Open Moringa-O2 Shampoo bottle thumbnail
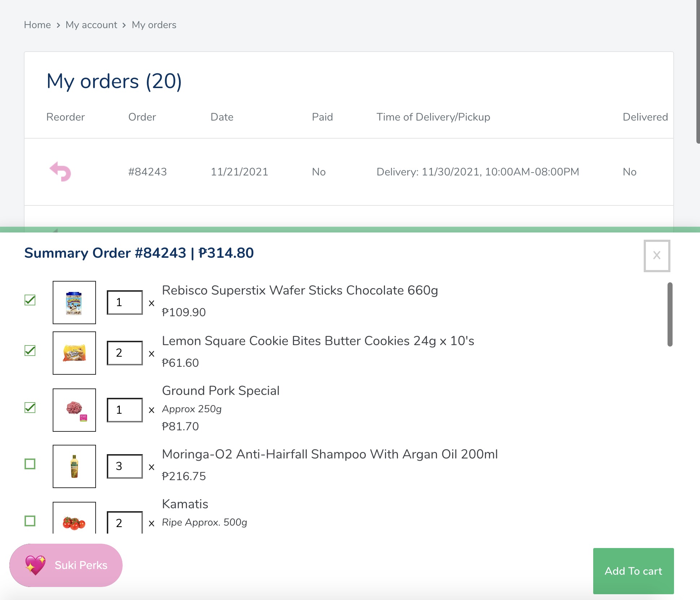Viewport: 700px width, 600px height. coord(74,466)
